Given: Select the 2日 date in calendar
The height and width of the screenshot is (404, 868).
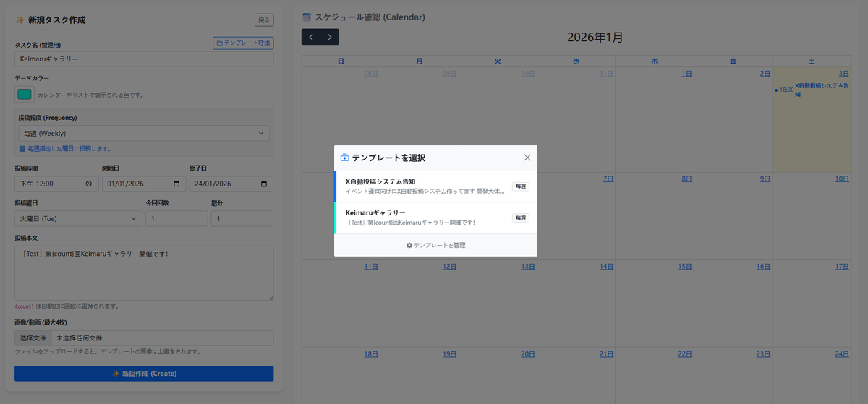Looking at the screenshot, I should [765, 74].
